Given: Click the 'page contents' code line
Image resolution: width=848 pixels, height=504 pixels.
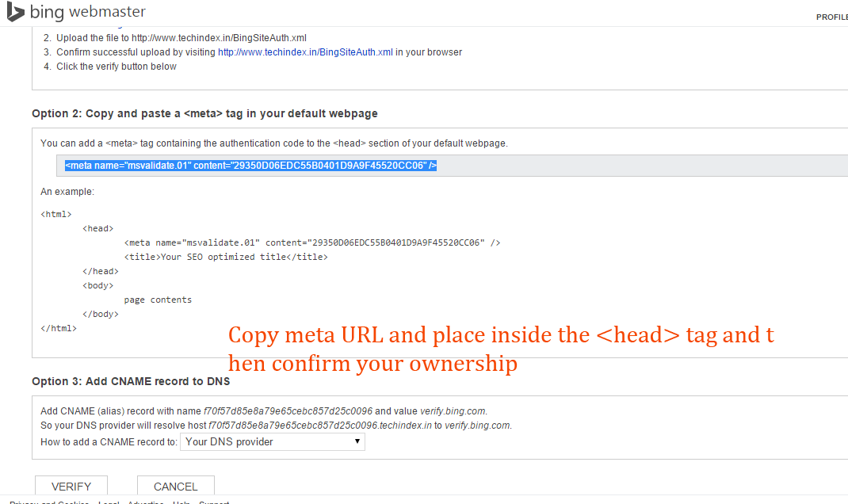Looking at the screenshot, I should coord(158,300).
